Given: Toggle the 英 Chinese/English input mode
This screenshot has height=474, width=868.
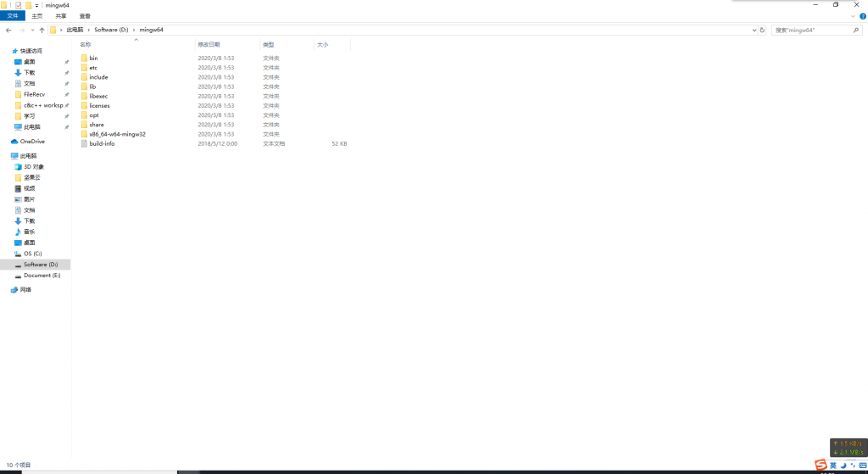Looking at the screenshot, I should point(832,466).
